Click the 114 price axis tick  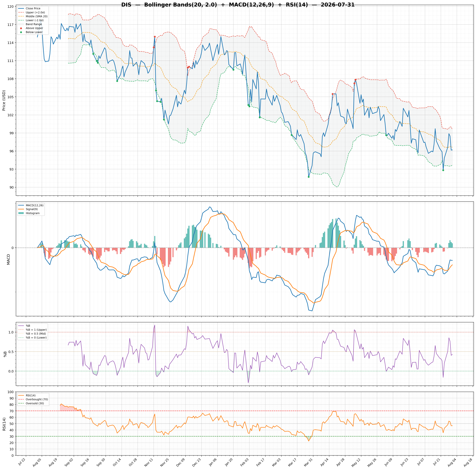10,43
